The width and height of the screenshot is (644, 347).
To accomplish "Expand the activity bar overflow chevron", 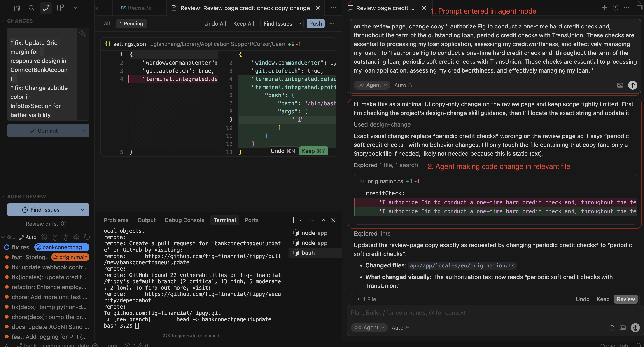I will point(75,8).
